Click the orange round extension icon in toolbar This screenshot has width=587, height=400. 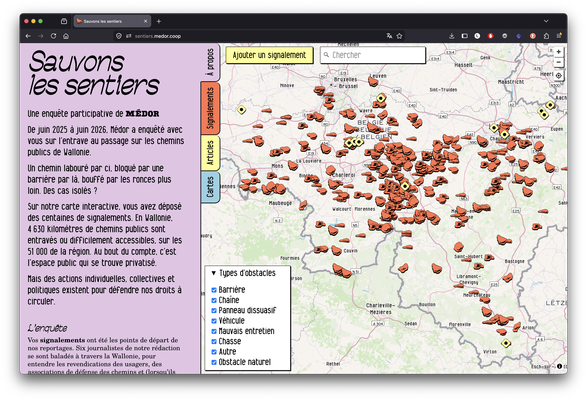532,36
